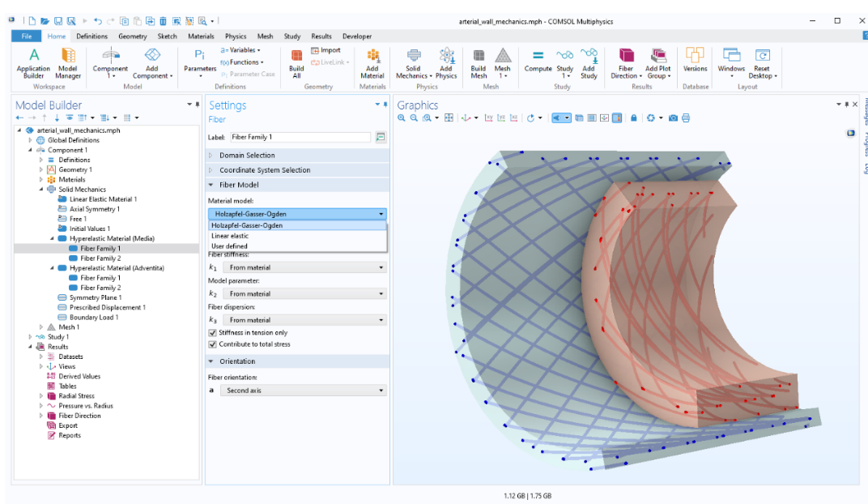Switch to the Geometry ribbon tab
868x504 pixels.
(x=132, y=36)
